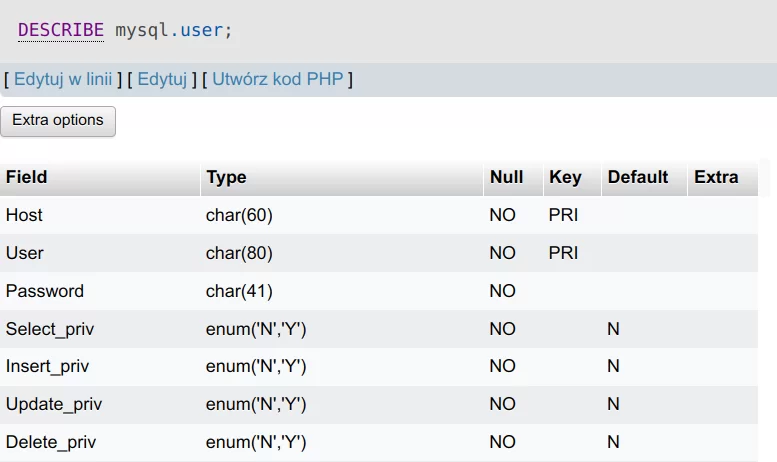This screenshot has height=462, width=777.
Task: Click the PRI key of Host row
Action: pyautogui.click(x=563, y=215)
